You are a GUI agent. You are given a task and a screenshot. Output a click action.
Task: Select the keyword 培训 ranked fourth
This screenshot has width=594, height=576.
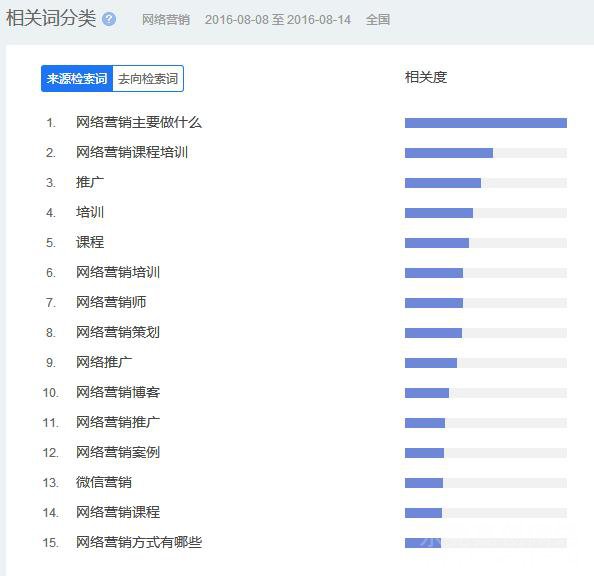coord(90,212)
